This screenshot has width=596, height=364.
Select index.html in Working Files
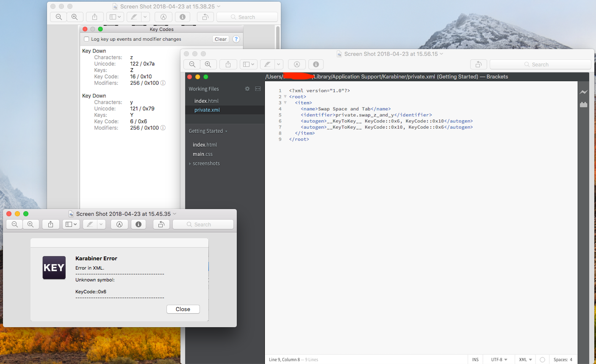(206, 101)
